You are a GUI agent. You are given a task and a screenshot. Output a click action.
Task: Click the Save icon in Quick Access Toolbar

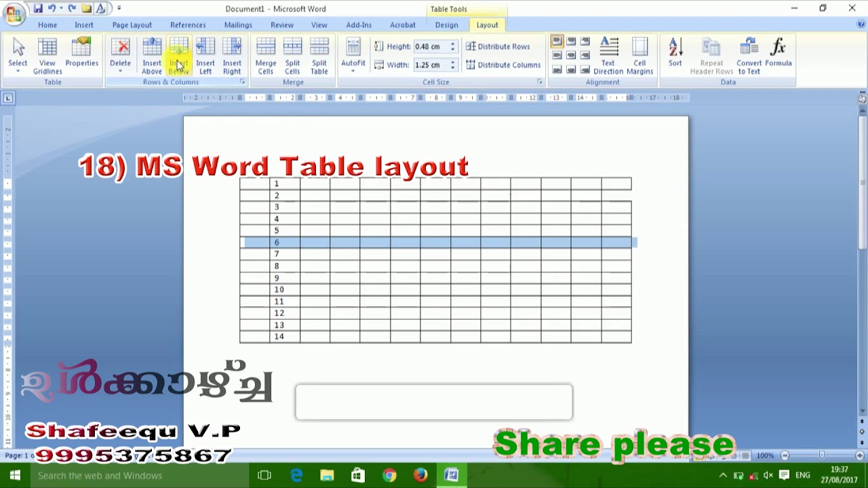(38, 8)
